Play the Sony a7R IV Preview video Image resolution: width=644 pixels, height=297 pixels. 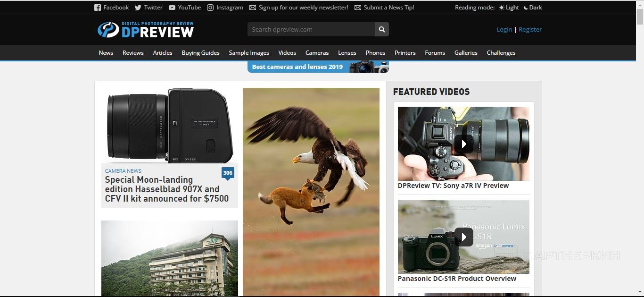(x=463, y=144)
